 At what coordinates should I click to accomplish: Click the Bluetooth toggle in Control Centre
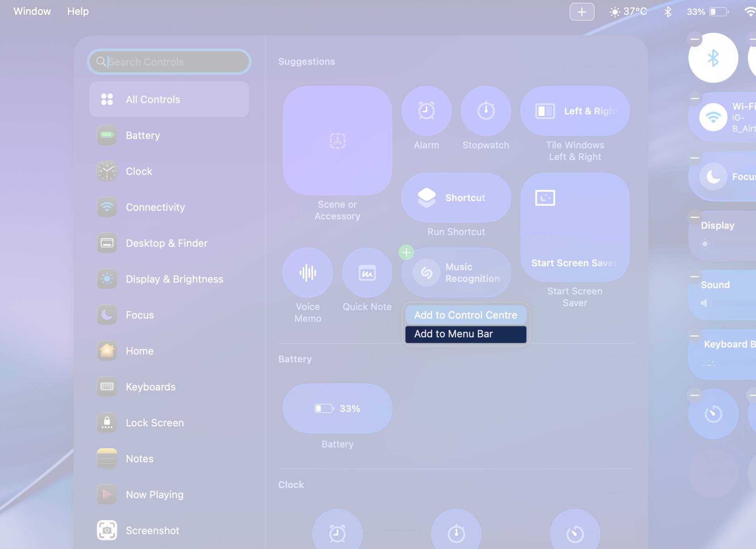pyautogui.click(x=713, y=57)
